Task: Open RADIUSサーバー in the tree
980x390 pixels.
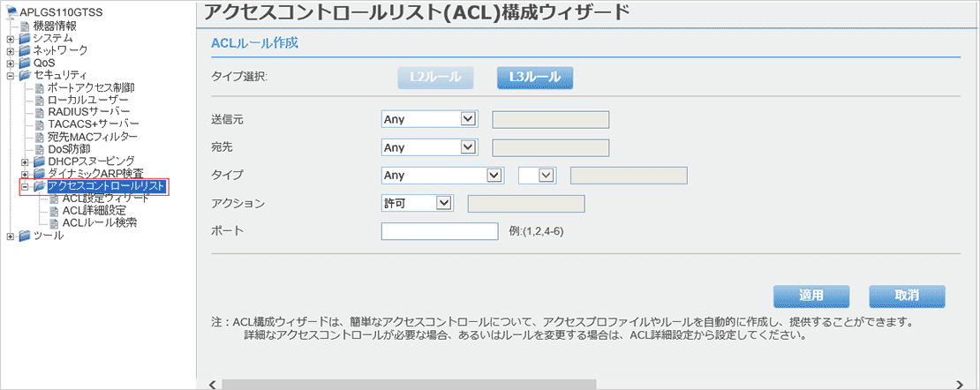Action: 89,113
